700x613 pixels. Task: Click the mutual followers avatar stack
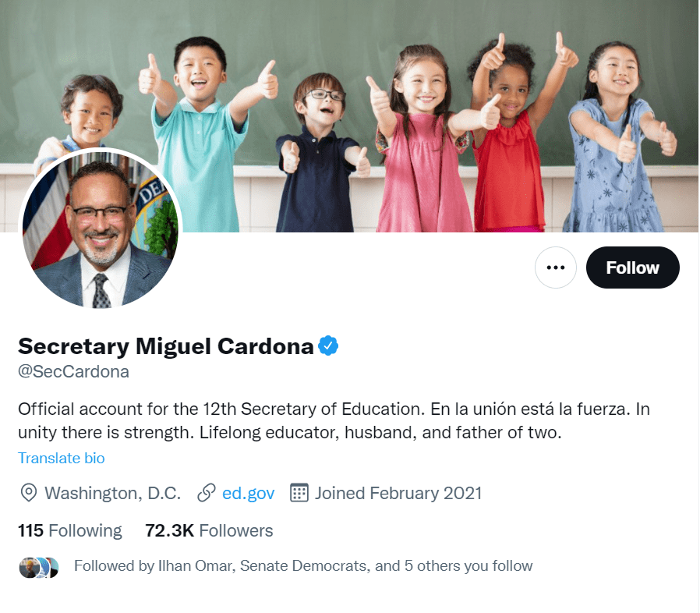pyautogui.click(x=39, y=568)
